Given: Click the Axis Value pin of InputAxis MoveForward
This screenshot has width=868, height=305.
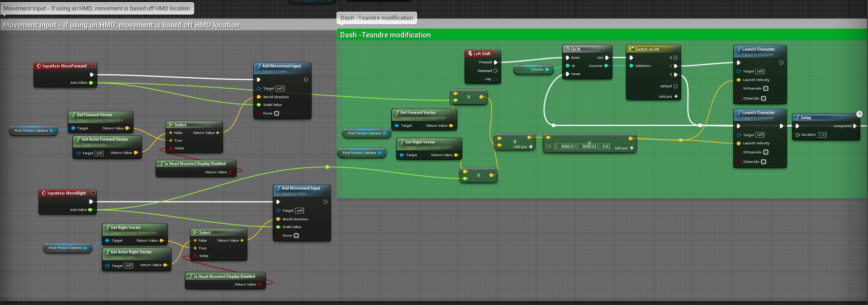Looking at the screenshot, I should (x=91, y=83).
